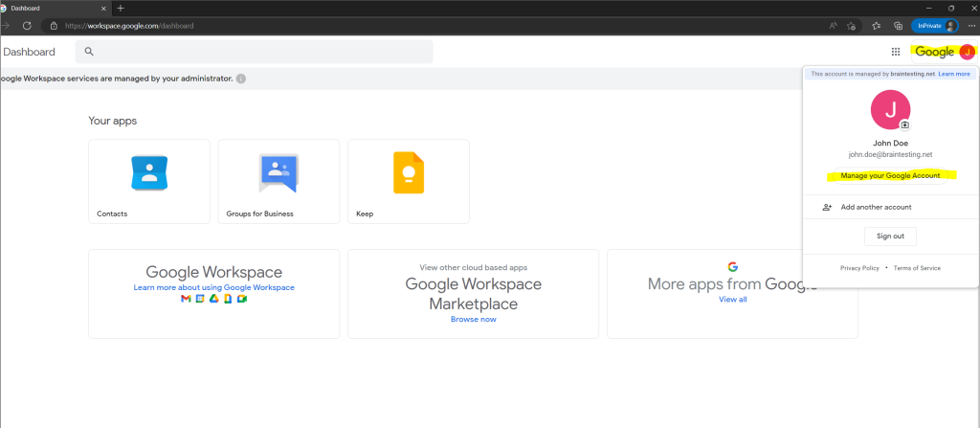Click the info icon beside administrator notice
Screen dimensions: 980x428
(x=240, y=79)
